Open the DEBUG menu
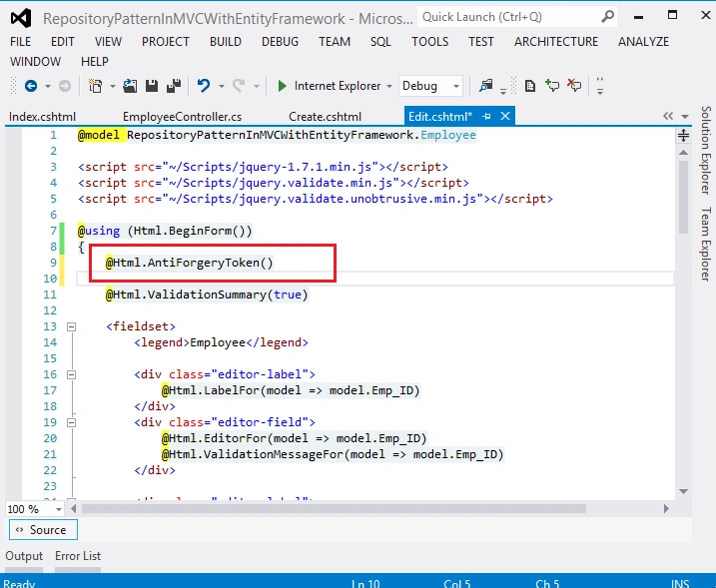The image size is (716, 588). [x=280, y=42]
